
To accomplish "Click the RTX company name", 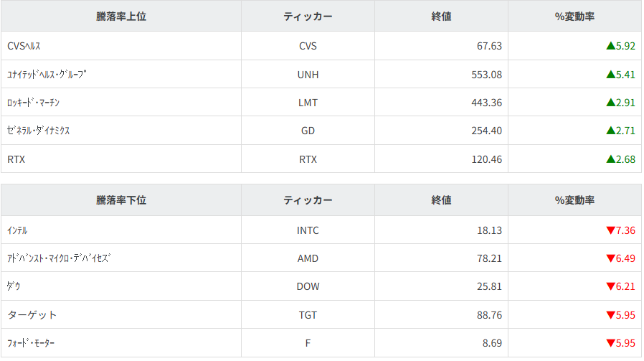I will click(x=16, y=159).
